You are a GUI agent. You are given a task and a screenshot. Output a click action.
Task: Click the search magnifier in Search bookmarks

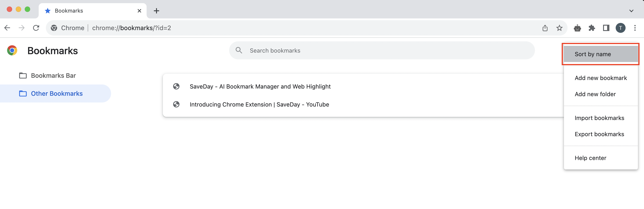tap(239, 50)
